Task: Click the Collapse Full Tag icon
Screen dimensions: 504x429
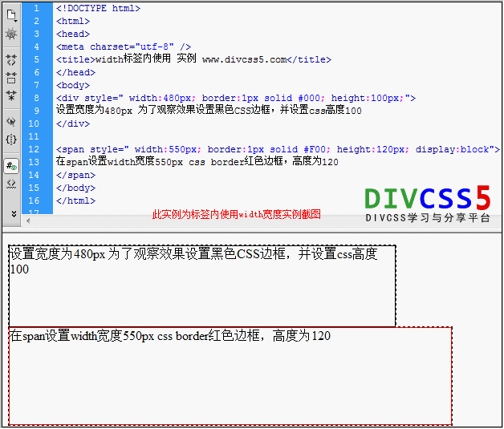Action: 11,59
